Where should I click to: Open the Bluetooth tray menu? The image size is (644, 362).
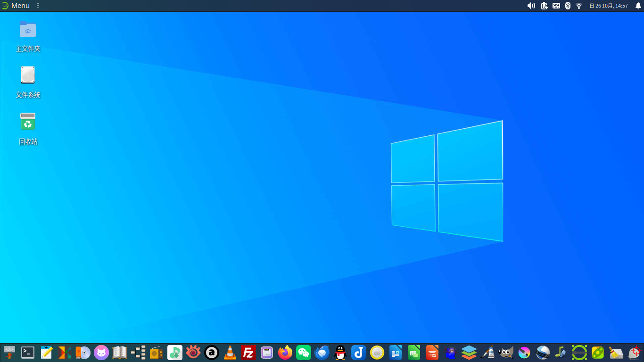(x=568, y=6)
